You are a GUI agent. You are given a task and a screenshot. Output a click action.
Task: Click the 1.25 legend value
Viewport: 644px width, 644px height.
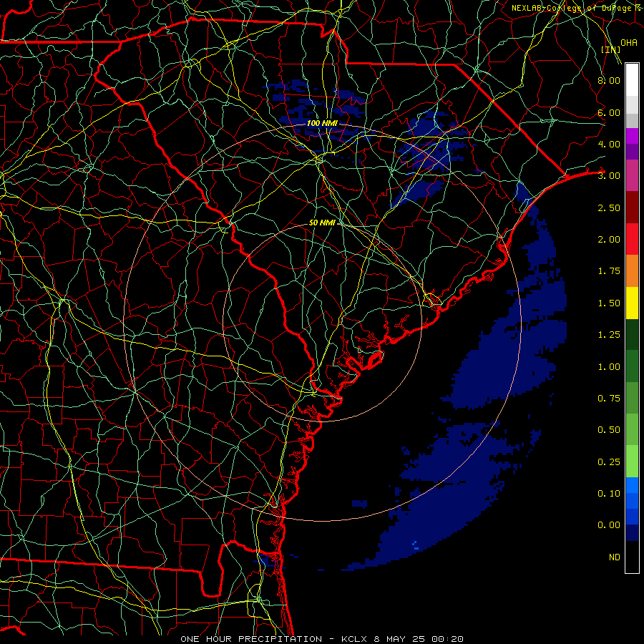point(609,335)
